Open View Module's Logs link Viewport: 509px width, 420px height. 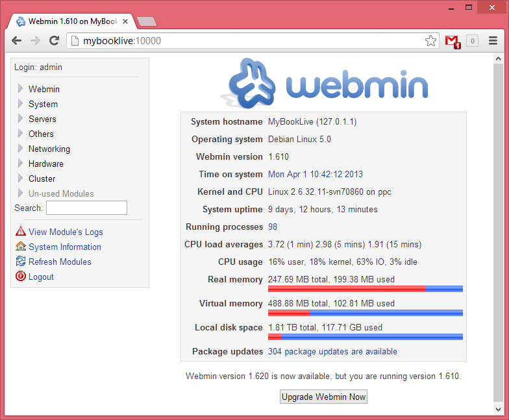click(66, 232)
